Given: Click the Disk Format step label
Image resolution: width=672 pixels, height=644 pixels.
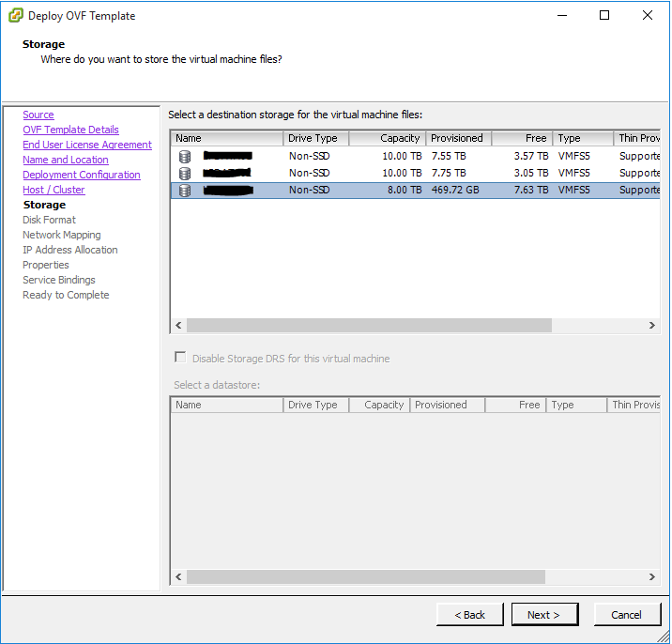Looking at the screenshot, I should point(49,220).
